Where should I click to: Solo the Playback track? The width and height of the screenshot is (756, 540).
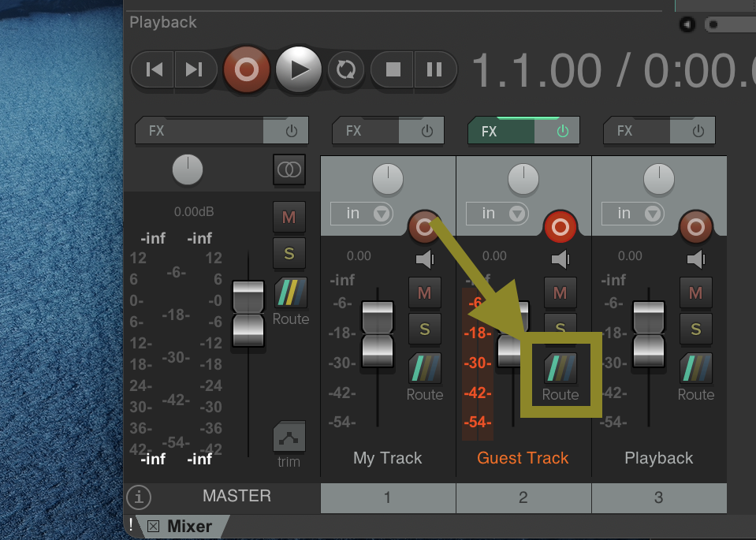coord(695,329)
